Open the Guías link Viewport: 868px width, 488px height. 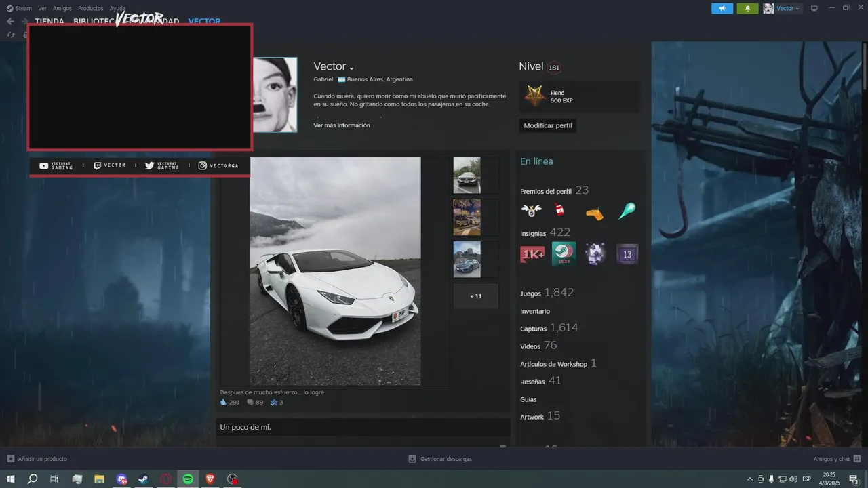[528, 400]
